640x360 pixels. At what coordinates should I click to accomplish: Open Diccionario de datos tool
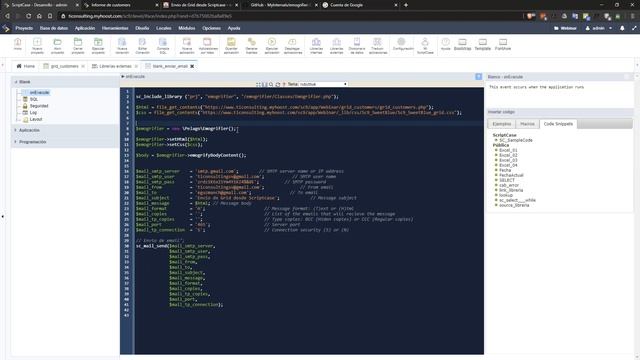(357, 46)
